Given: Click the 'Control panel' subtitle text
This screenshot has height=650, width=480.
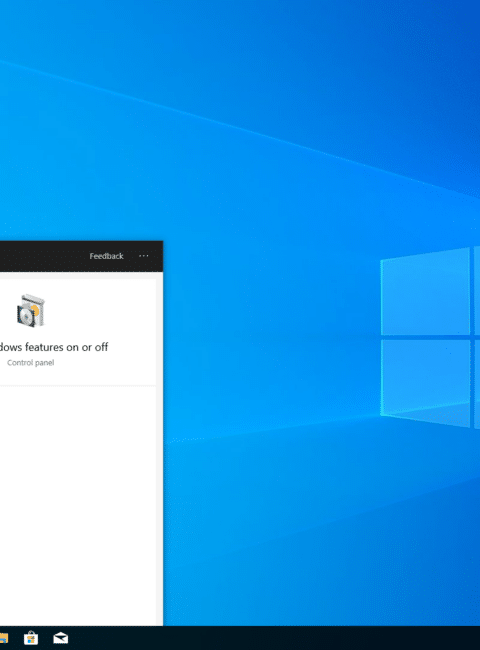Looking at the screenshot, I should 30,363.
